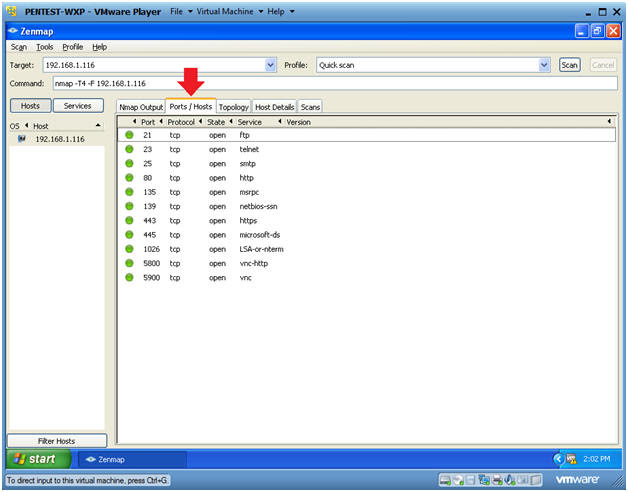
Task: Click the 'netbios-ssn' service cell
Action: tap(258, 206)
